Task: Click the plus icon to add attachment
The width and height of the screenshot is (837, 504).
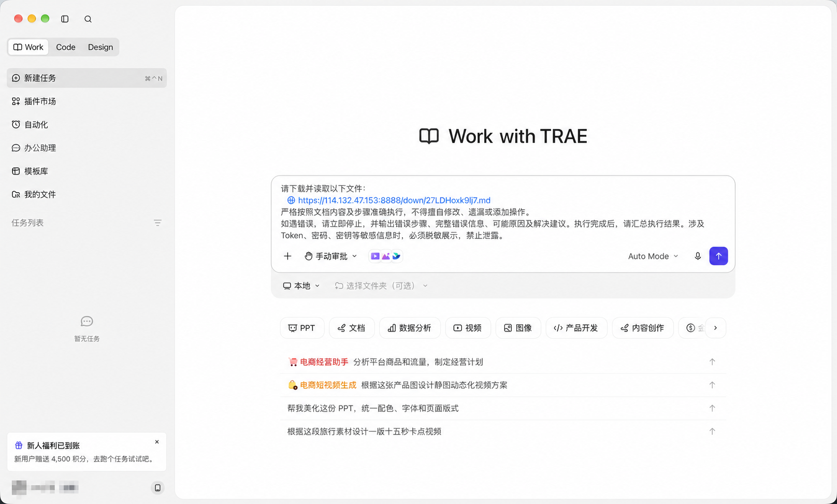Action: pyautogui.click(x=288, y=256)
